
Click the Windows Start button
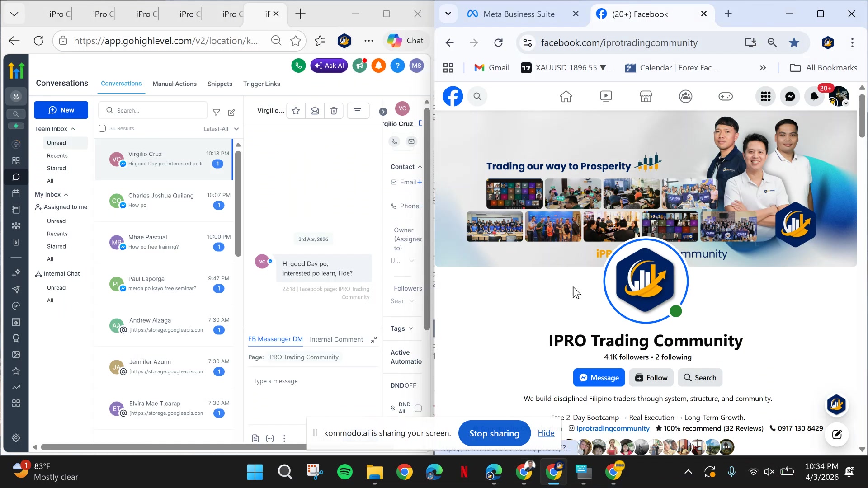pyautogui.click(x=255, y=472)
